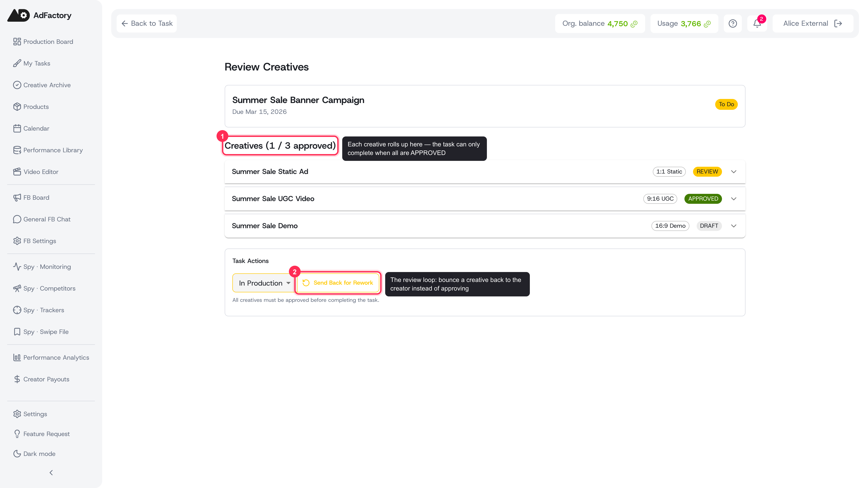Image resolution: width=868 pixels, height=488 pixels.
Task: Click the Spy Trackers crosshair icon
Action: tap(17, 310)
